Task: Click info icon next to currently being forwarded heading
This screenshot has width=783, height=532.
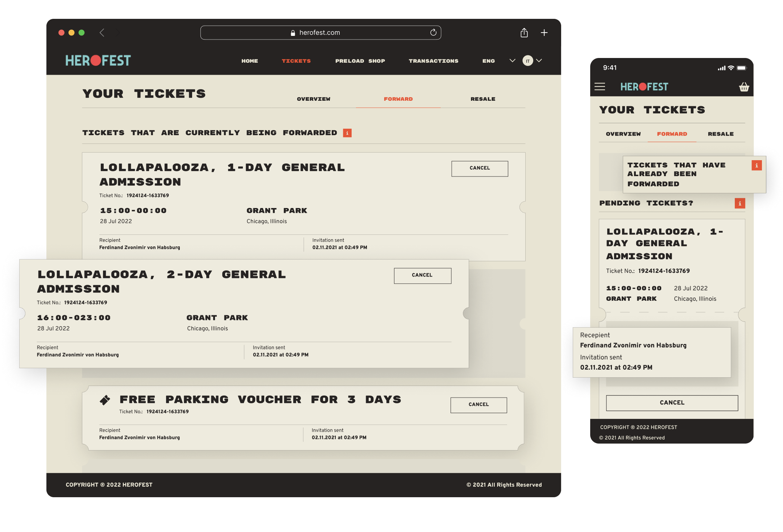Action: click(x=347, y=133)
